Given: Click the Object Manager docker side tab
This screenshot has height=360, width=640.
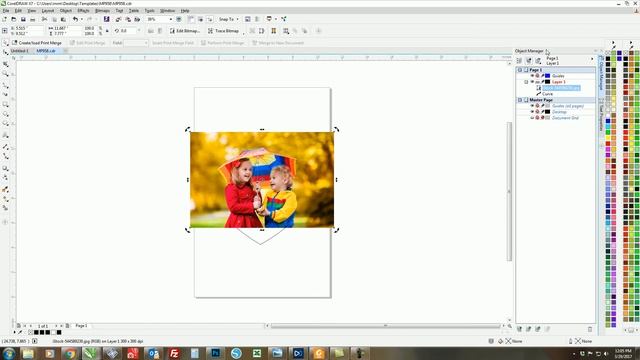Looking at the screenshot, I should 601,73.
